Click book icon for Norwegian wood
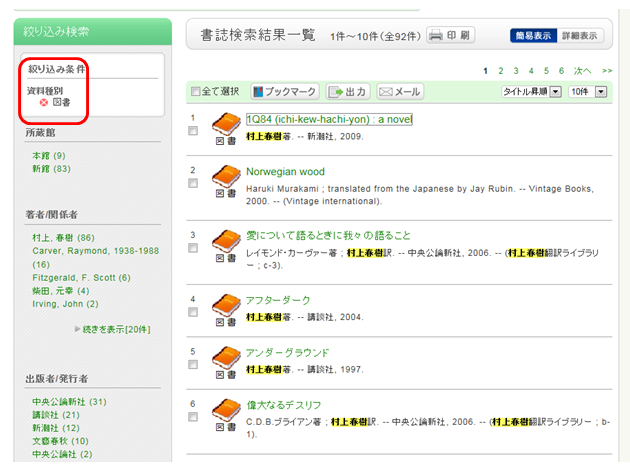This screenshot has width=630, height=472. coord(226,176)
